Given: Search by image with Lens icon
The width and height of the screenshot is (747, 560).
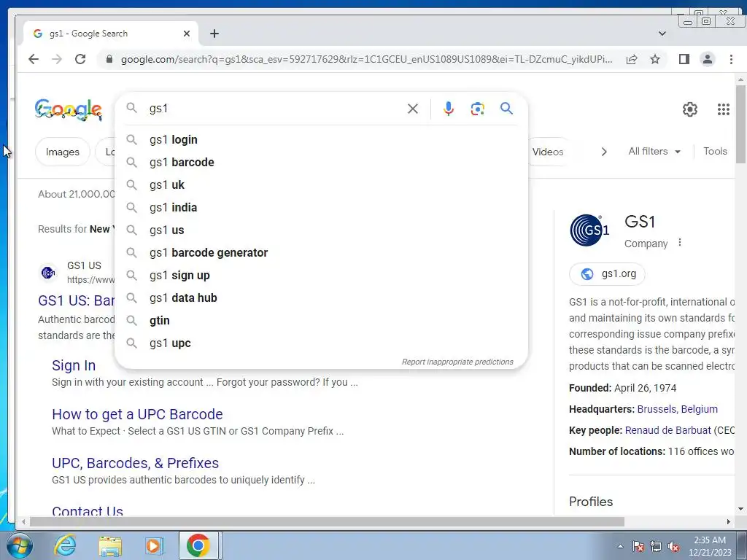Looking at the screenshot, I should tap(477, 109).
